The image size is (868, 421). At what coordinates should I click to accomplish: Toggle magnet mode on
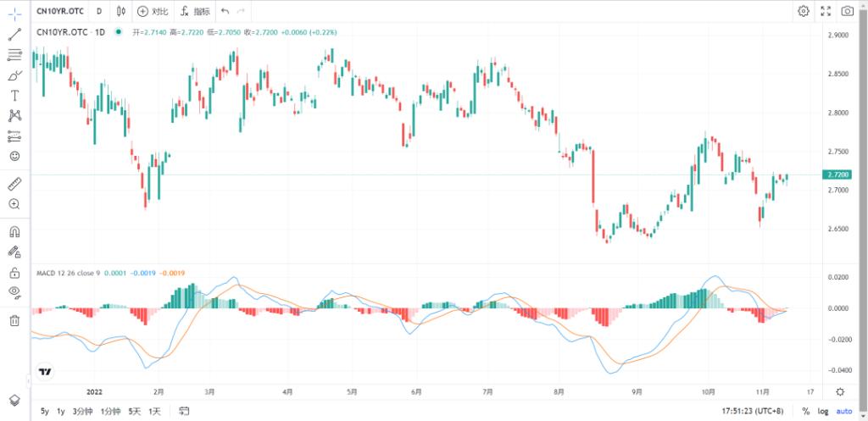[14, 231]
